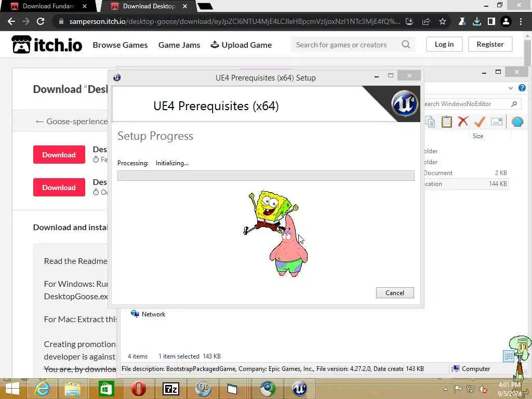The image size is (532, 399).
Task: Click the orange checkmark Rename toolbar icon
Action: click(x=480, y=122)
